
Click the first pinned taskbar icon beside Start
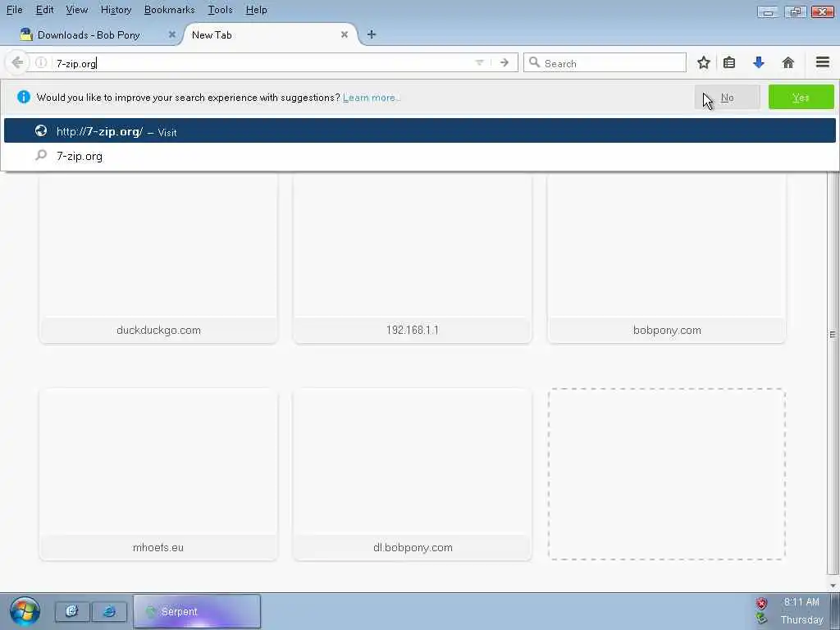72,611
